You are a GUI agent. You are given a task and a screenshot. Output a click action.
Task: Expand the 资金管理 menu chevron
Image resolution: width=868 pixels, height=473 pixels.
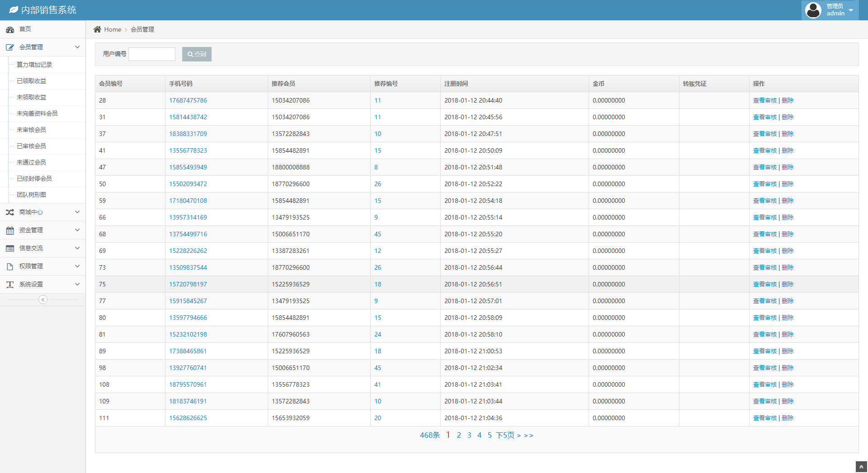point(77,230)
